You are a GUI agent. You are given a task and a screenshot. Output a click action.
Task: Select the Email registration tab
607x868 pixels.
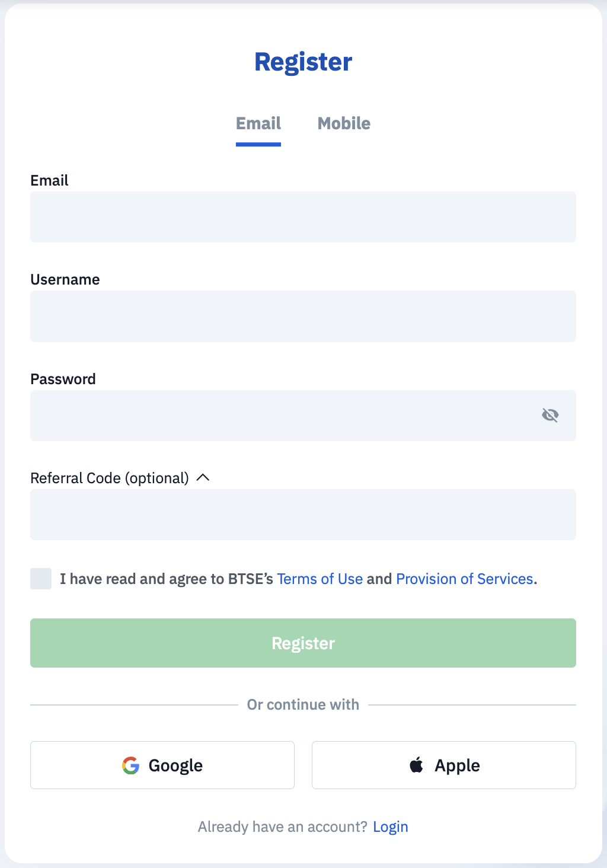click(258, 123)
